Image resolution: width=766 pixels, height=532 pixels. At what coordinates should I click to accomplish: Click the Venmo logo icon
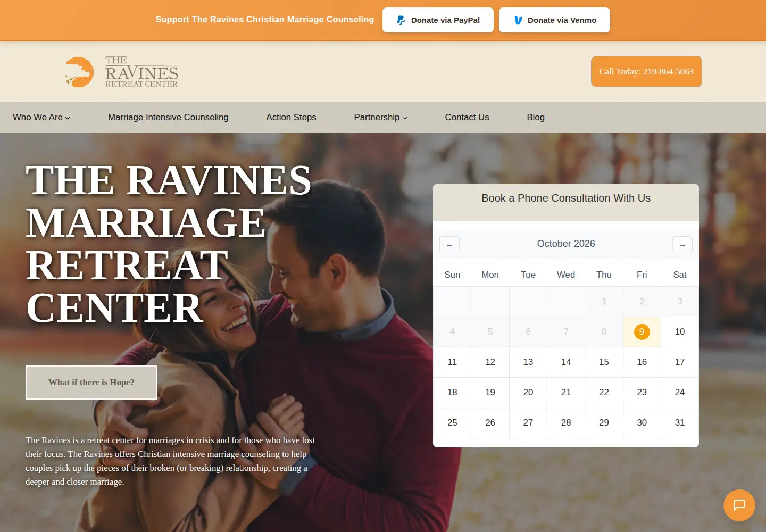(518, 20)
